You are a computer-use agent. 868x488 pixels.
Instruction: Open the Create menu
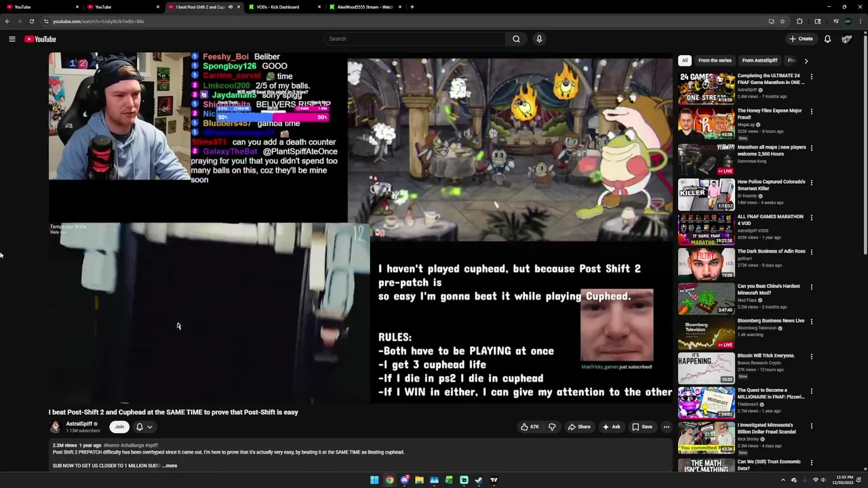[x=801, y=39]
